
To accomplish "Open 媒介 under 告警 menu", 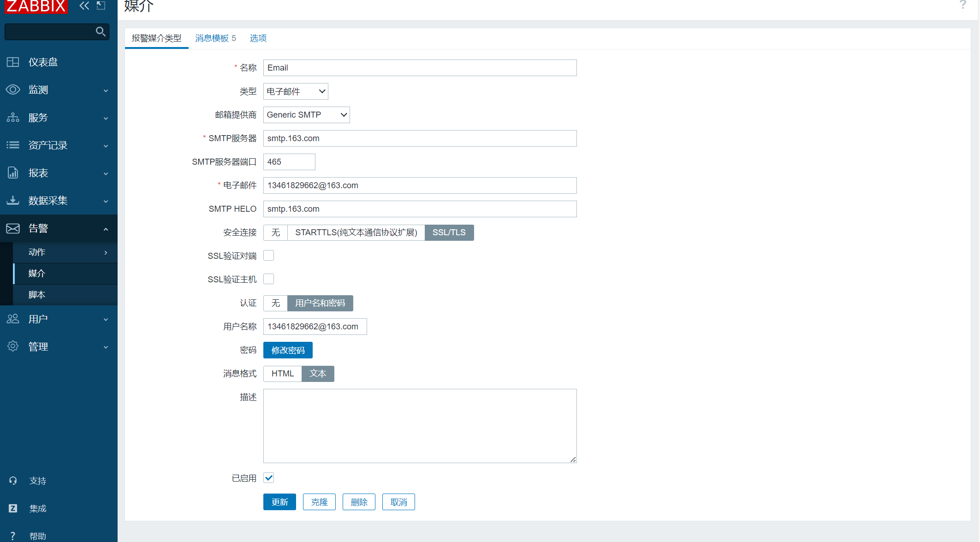I will [65, 273].
